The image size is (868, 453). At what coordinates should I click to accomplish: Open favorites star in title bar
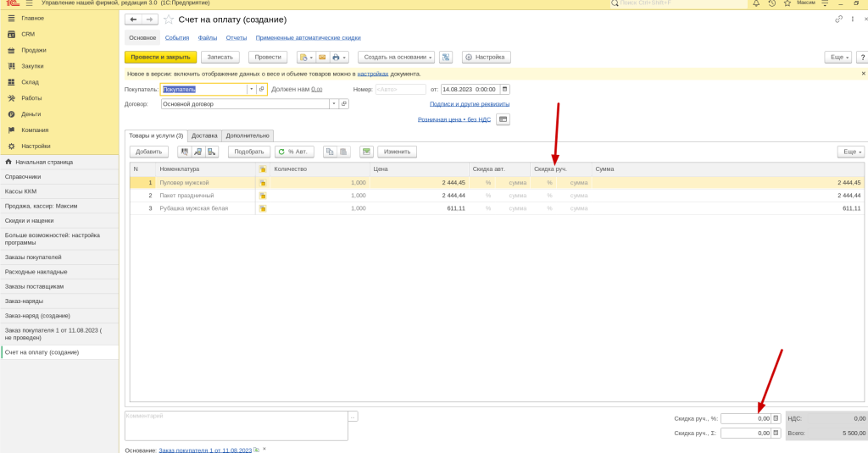[x=787, y=3]
